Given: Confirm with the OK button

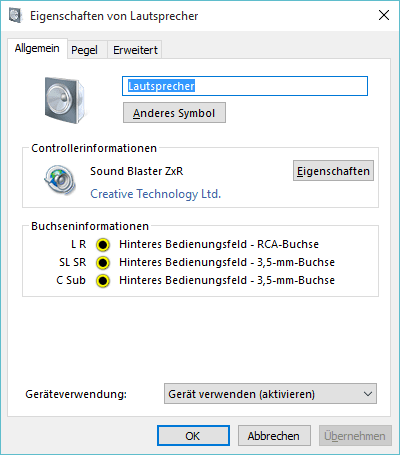Looking at the screenshot, I should tap(193, 435).
